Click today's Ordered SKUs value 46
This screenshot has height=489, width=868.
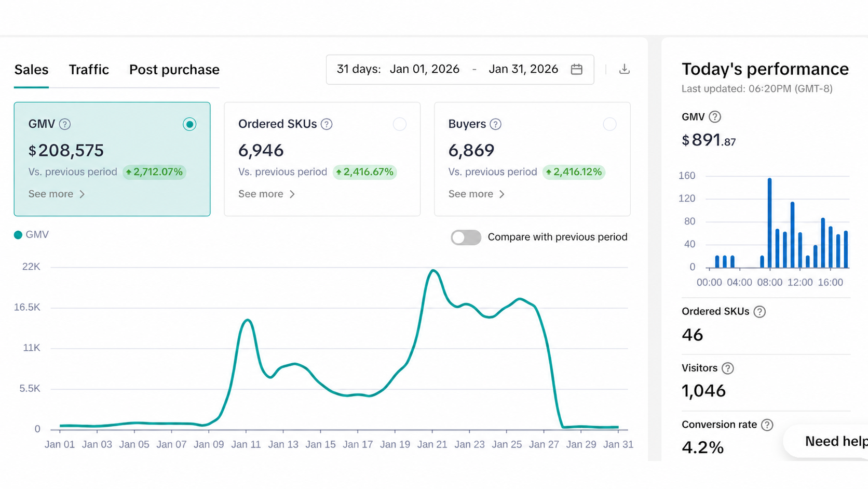[x=693, y=335]
